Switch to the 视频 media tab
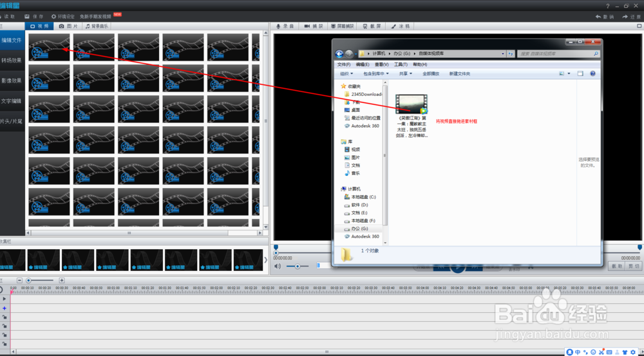The width and height of the screenshot is (644, 356). (39, 26)
